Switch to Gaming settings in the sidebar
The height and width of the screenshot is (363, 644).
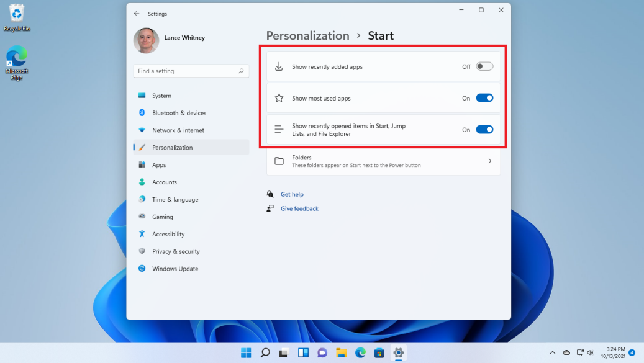pos(163,217)
